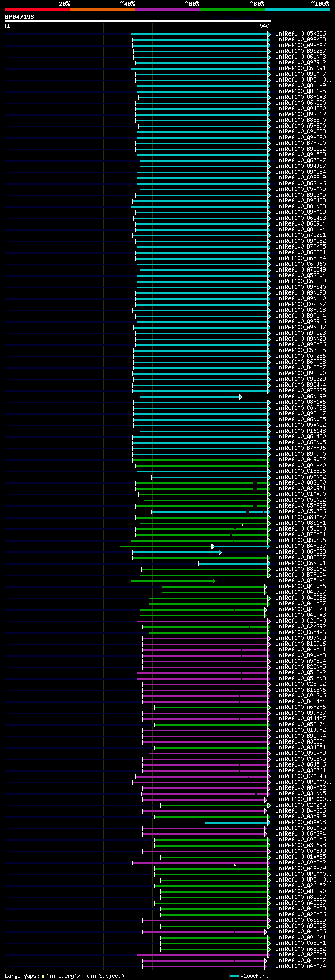Select the UniRef100_C6SSQ5 label
The height and width of the screenshot is (980, 335).
pos(300,920)
